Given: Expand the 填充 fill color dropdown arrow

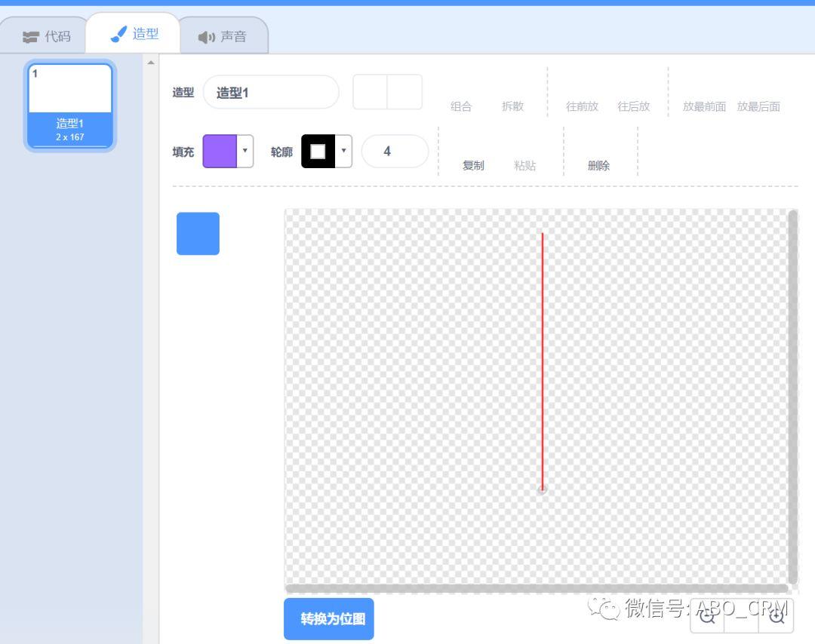Looking at the screenshot, I should (244, 151).
